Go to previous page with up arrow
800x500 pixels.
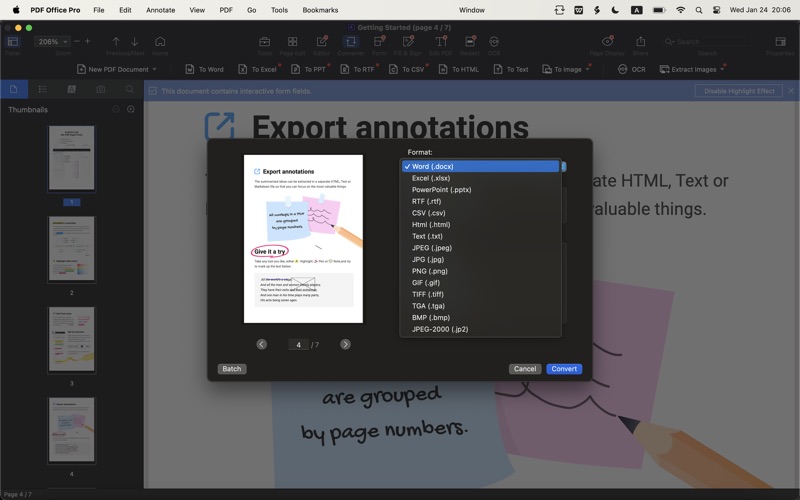[116, 42]
